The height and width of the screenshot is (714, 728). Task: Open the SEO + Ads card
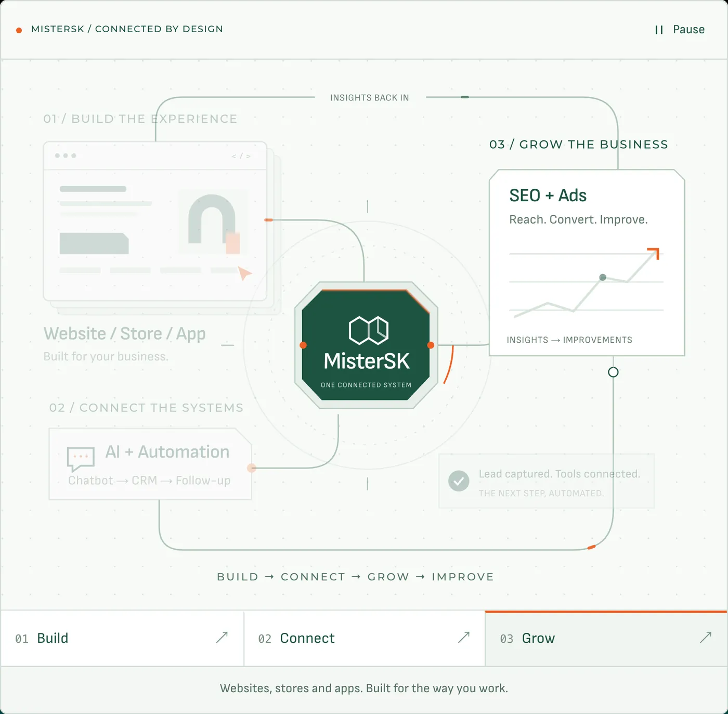(587, 263)
